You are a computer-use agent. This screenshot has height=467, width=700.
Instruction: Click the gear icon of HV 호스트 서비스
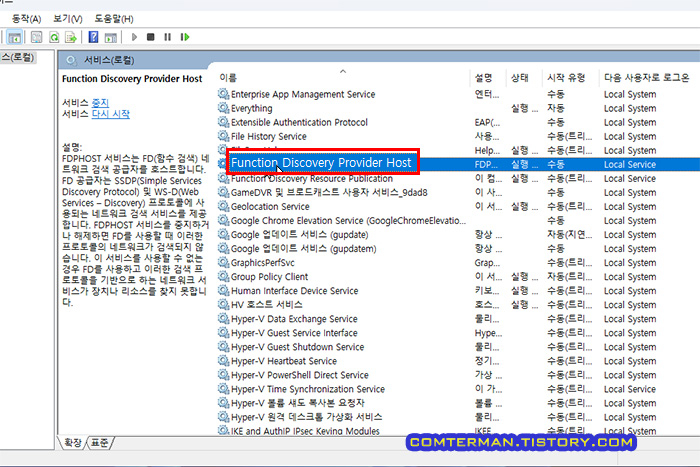223,304
